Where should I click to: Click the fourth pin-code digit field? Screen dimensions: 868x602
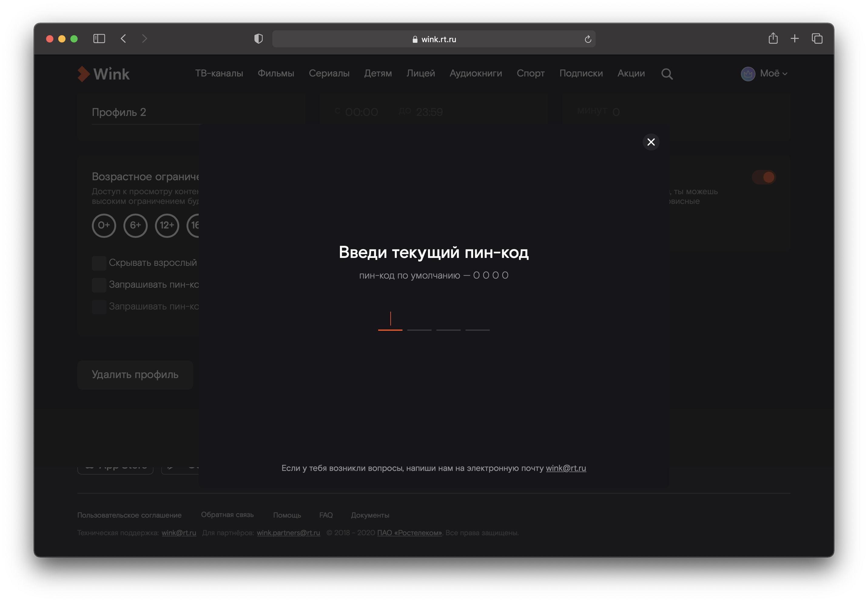(x=477, y=321)
